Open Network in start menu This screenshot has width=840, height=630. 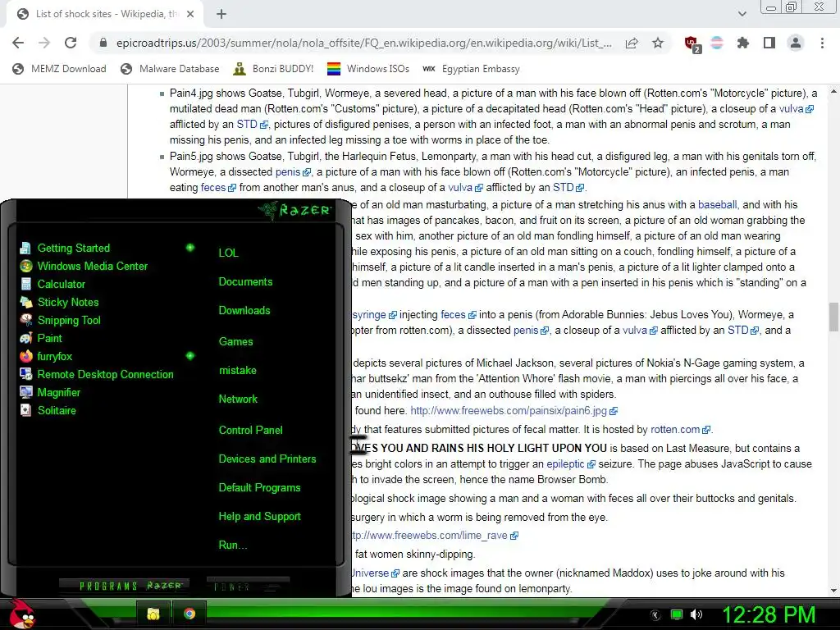tap(238, 399)
